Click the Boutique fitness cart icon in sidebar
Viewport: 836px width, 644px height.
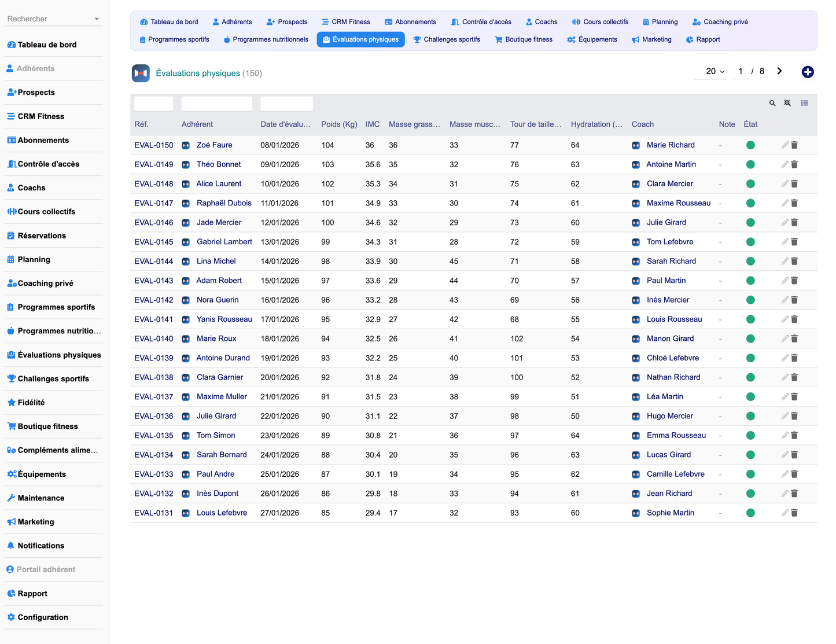(11, 426)
